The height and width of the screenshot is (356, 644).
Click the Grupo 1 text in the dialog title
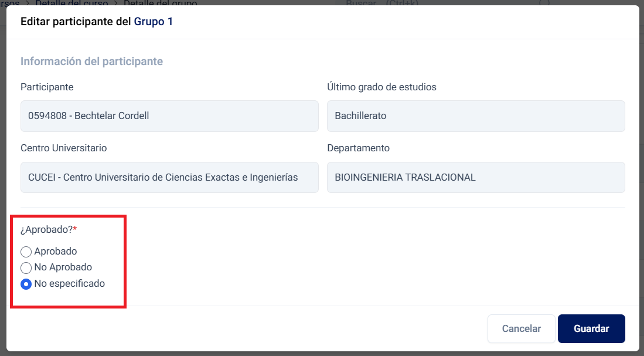154,22
